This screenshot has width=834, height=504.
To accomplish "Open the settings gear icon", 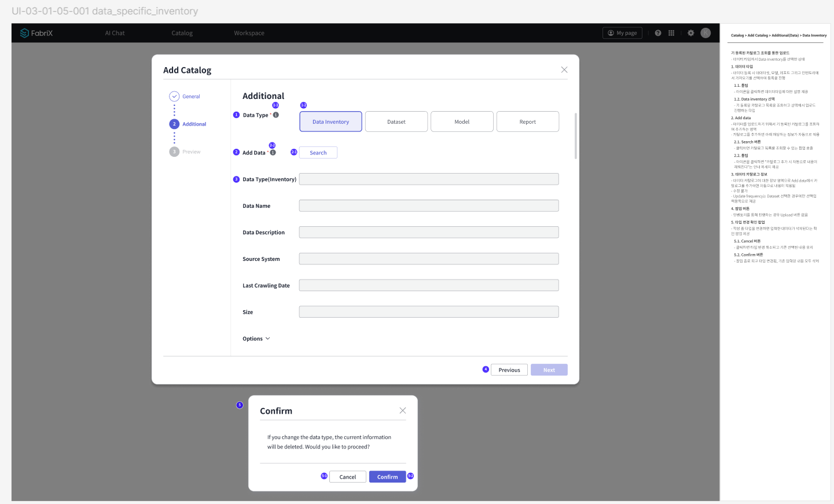I will tap(690, 33).
